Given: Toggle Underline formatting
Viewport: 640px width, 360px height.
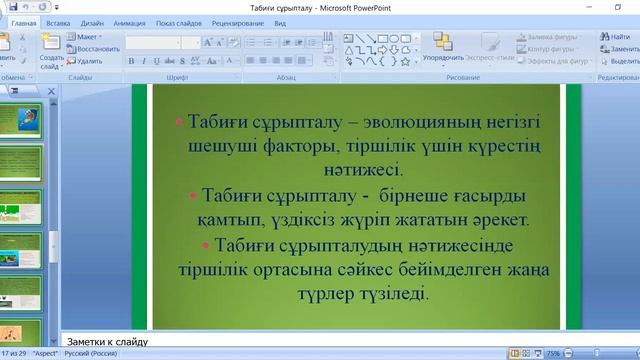Looking at the screenshot, I should tap(156, 61).
